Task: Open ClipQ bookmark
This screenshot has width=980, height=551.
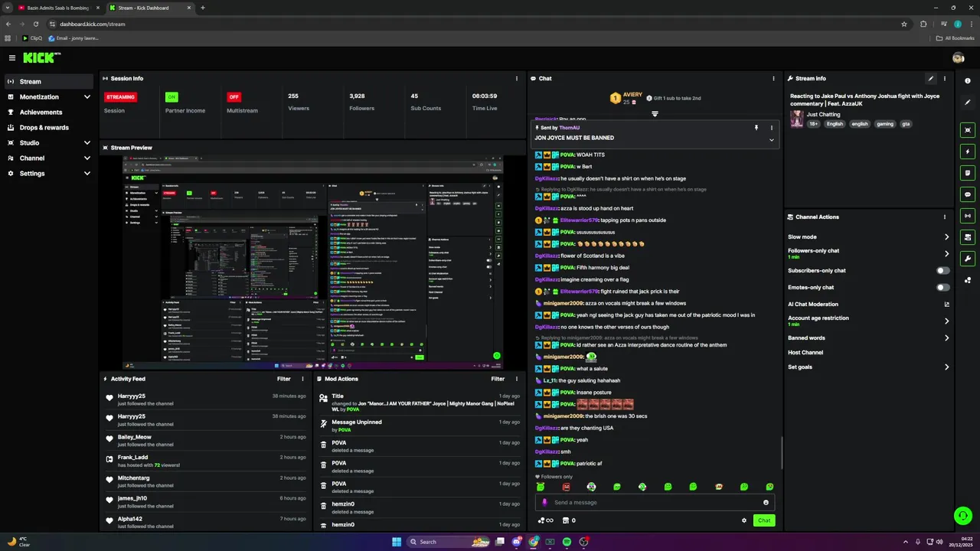Action: click(32, 38)
